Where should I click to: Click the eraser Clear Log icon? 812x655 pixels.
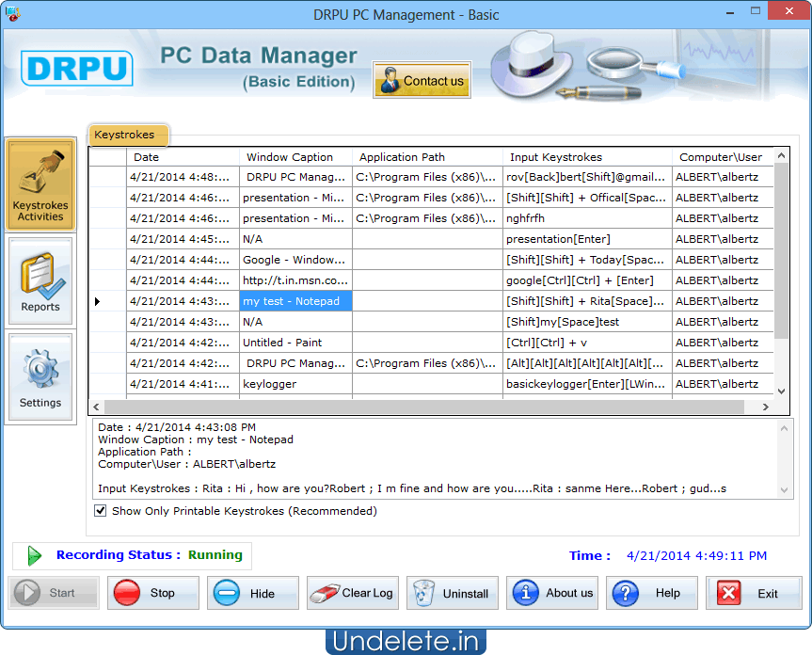coord(325,594)
